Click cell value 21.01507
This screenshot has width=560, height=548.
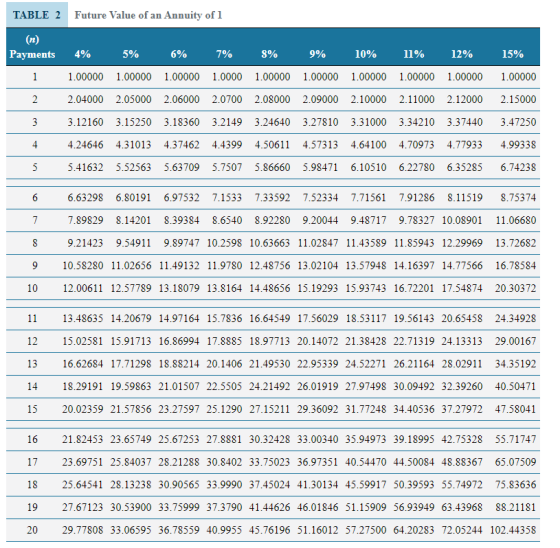[179, 386]
